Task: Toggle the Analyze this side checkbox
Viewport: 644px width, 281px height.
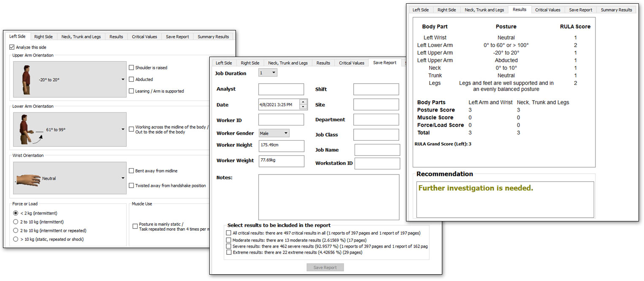Action: click(11, 47)
